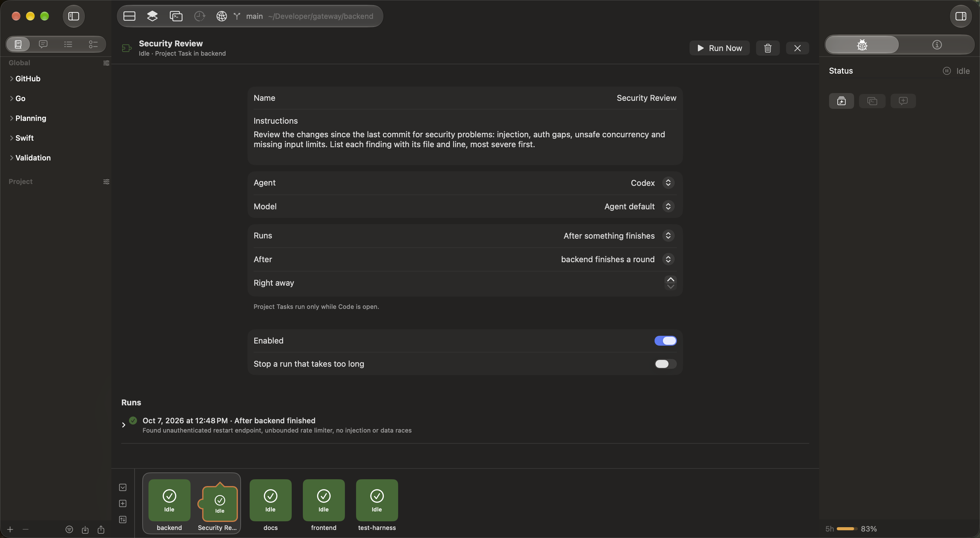Screen dimensions: 980x538
Task: Click the 83% usage progress bar
Action: click(847, 529)
